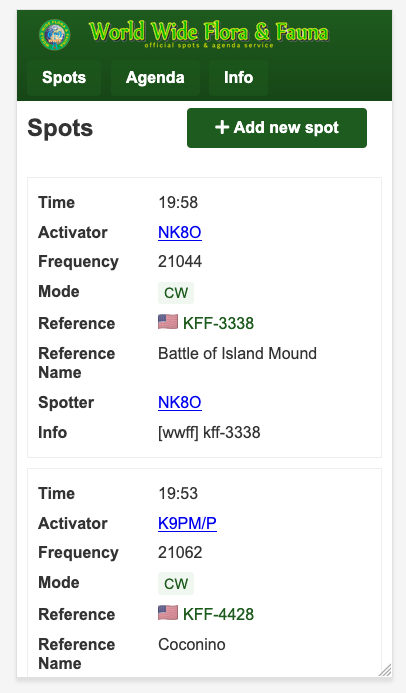Click the Add new spot button
The width and height of the screenshot is (406, 693).
[277, 128]
